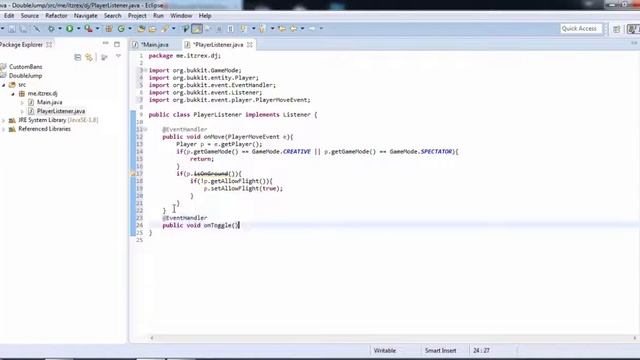Maximize the Package Explorer view

point(117,44)
